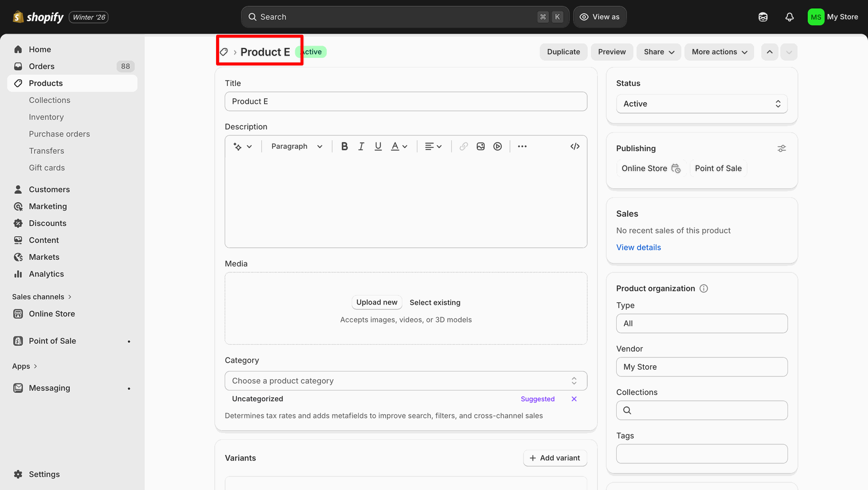868x490 pixels.
Task: Open the HTML code view icon
Action: click(575, 146)
